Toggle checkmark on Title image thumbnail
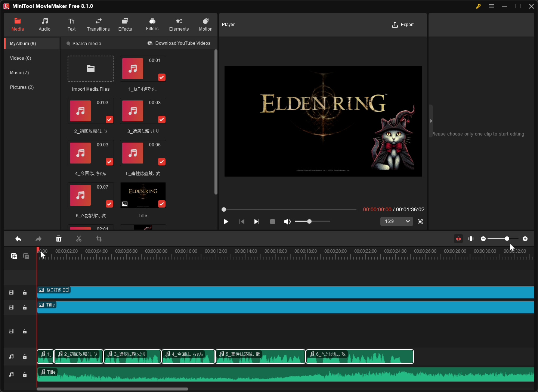 162,204
